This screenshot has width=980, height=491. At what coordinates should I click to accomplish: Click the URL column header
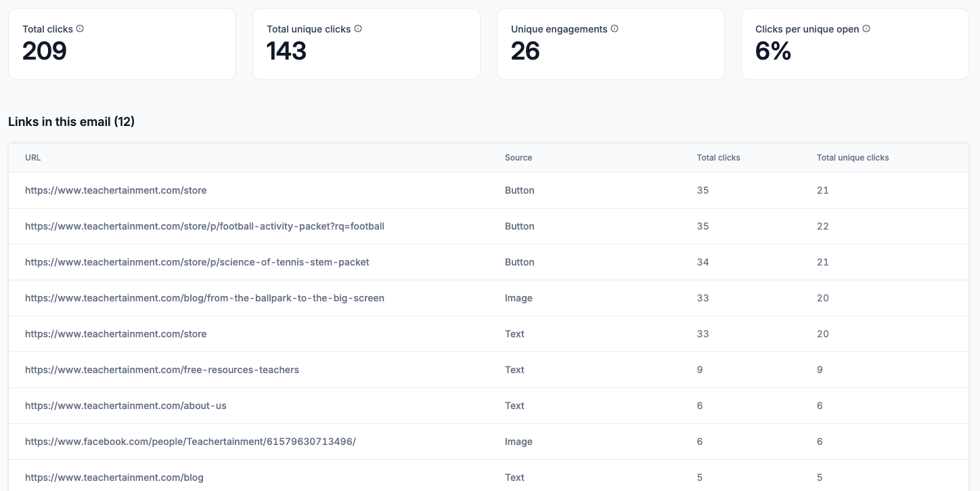coord(33,158)
